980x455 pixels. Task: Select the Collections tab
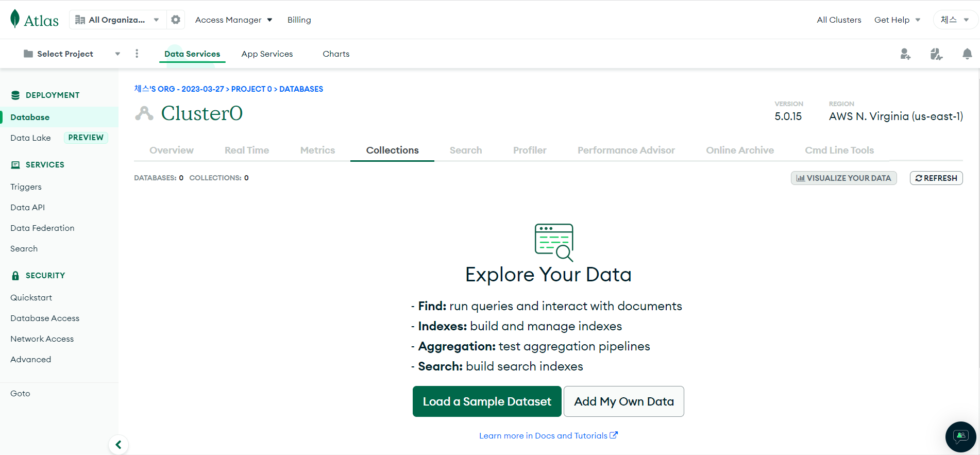click(x=392, y=150)
